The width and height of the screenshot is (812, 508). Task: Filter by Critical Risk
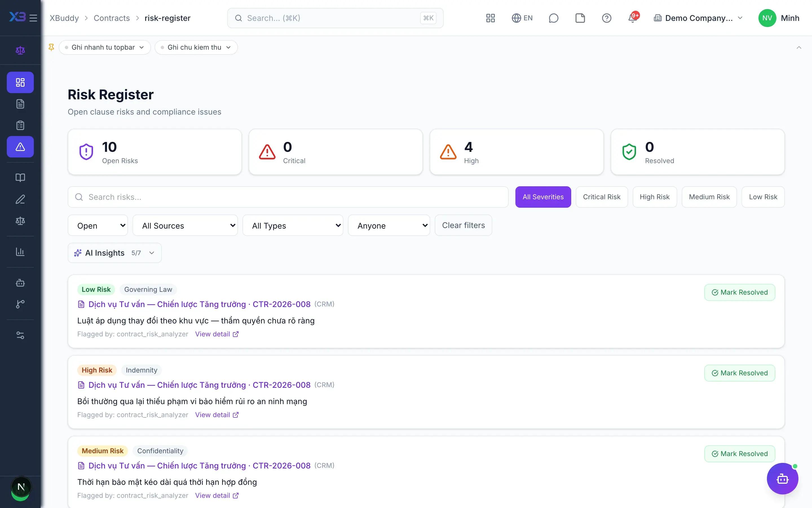[601, 197]
